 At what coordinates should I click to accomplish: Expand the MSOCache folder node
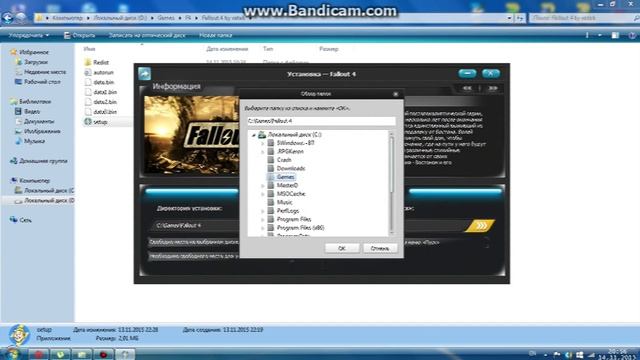263,194
